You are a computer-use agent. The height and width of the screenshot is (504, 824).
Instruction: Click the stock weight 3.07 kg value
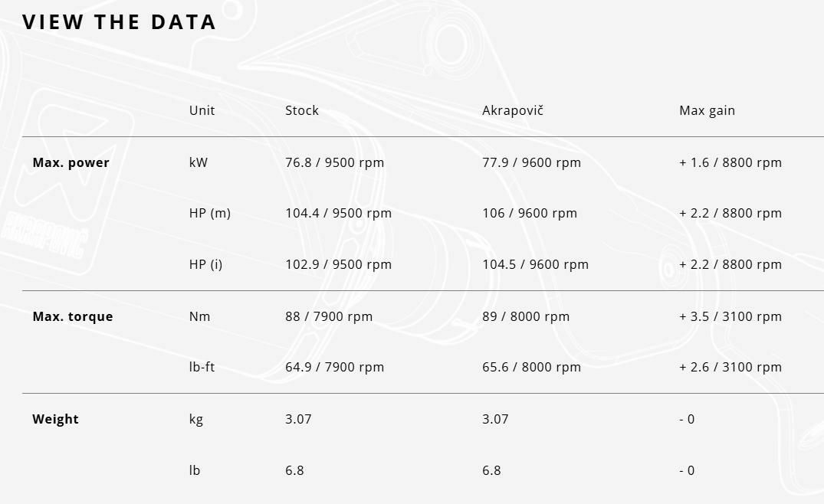(x=298, y=419)
